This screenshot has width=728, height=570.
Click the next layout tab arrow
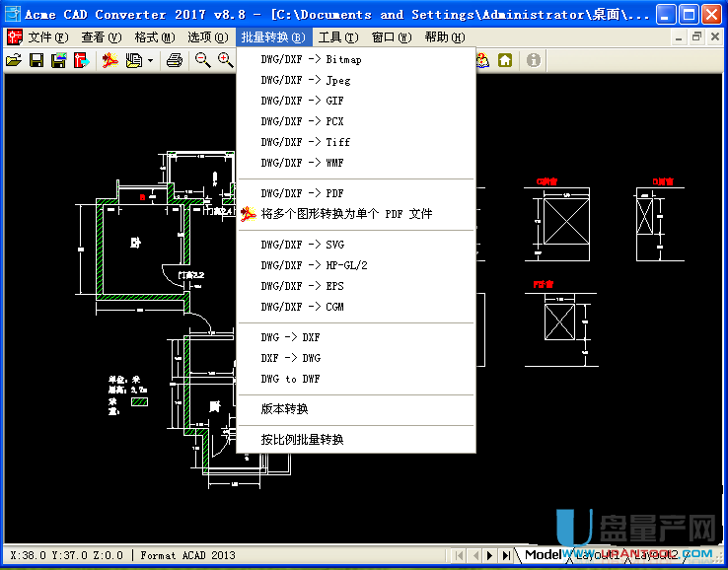(491, 555)
